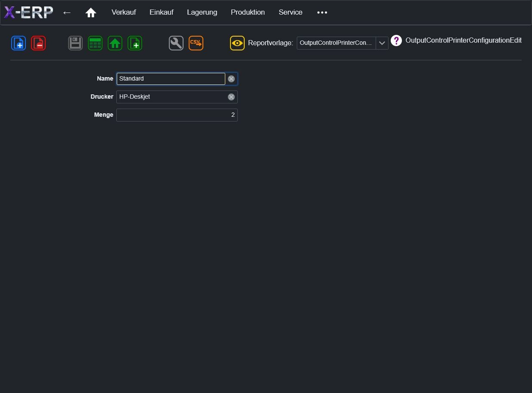Open the Produktion menu
The width and height of the screenshot is (532, 393).
click(248, 12)
